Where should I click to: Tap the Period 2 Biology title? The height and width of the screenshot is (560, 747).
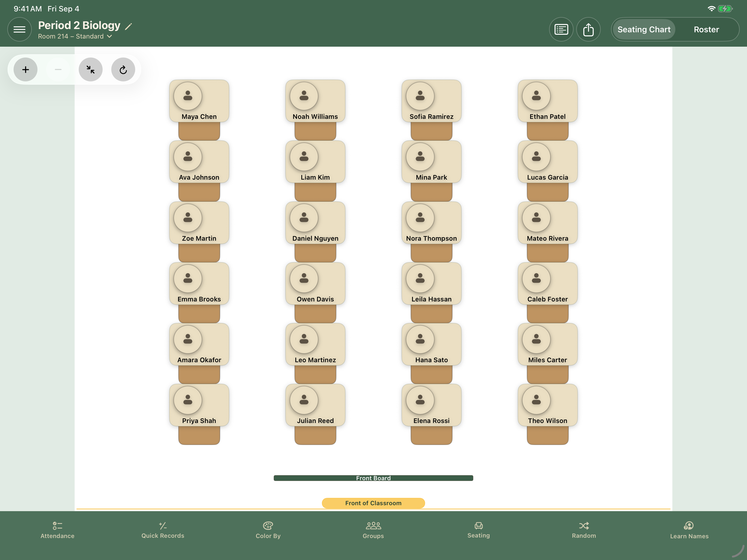pyautogui.click(x=79, y=25)
